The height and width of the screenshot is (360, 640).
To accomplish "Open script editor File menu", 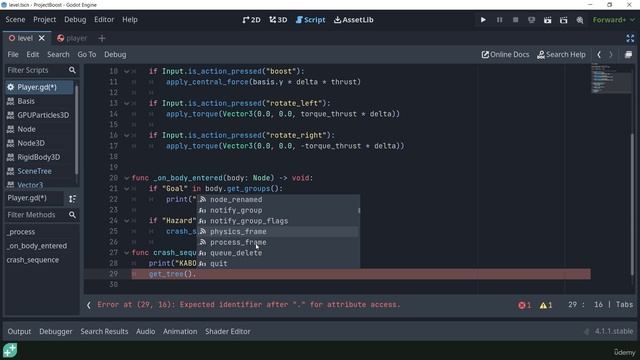I will (x=13, y=54).
